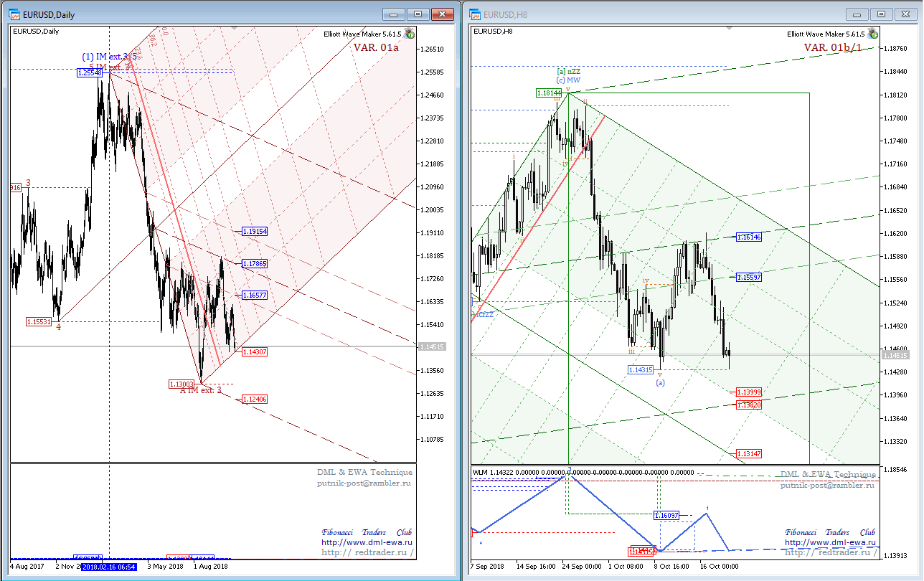This screenshot has width=924, height=581.
Task: Minimize the EURUSD,H8 chart window
Action: tap(858, 14)
